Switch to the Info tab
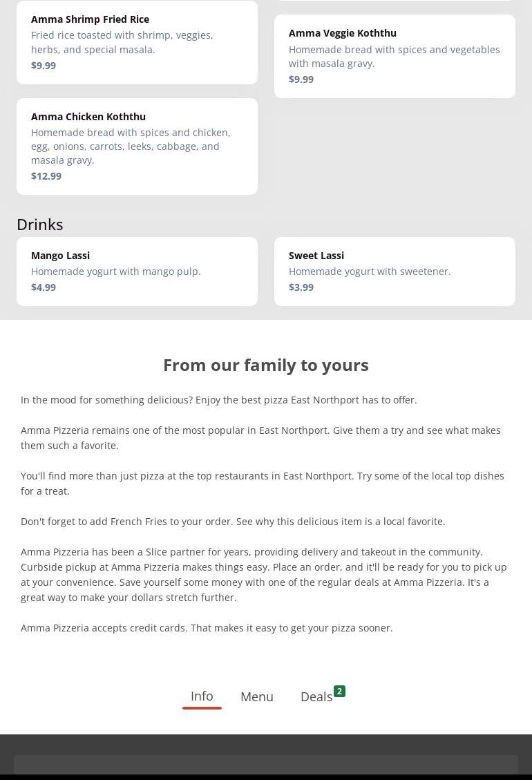 tap(202, 696)
